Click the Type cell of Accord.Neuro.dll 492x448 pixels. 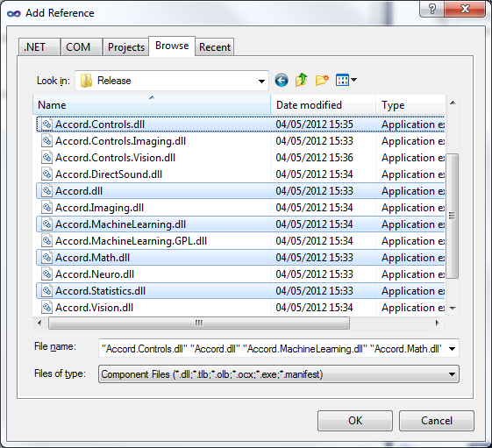click(x=413, y=274)
